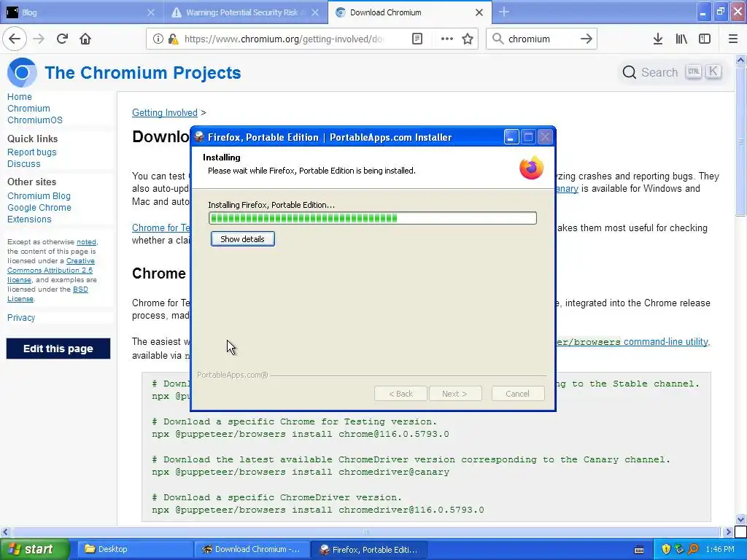747x560 pixels.
Task: Click the vertical scrollbar down arrow
Action: pos(741,519)
